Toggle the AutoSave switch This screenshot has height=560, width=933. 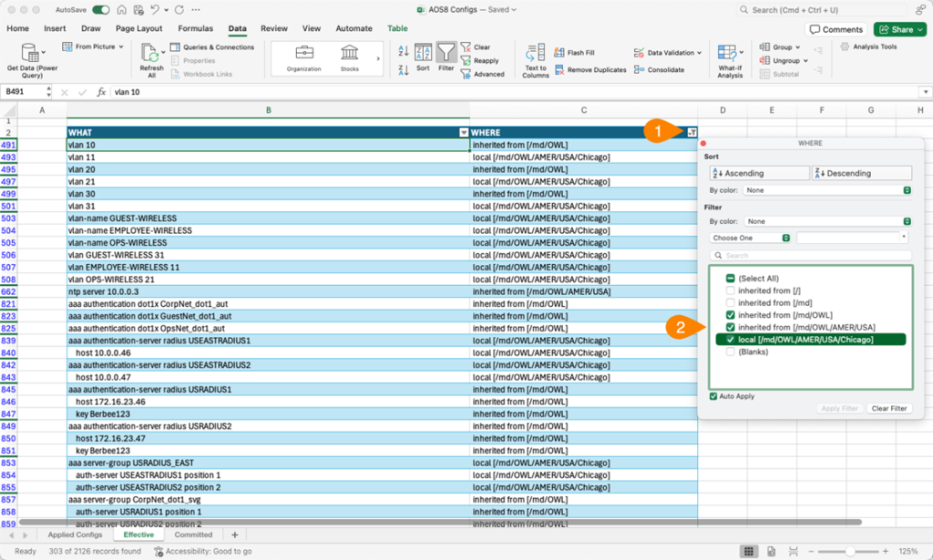point(100,9)
